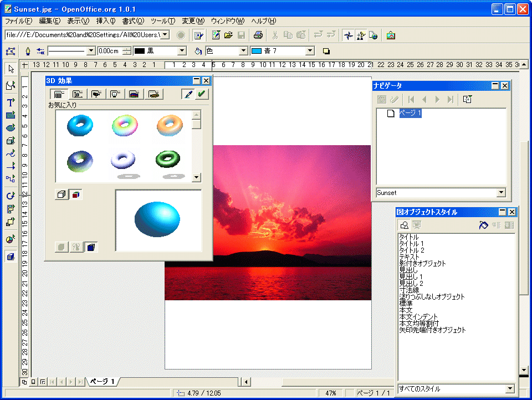Click the eyedropper Update button in 3D 効果
Screen dimensions: 532x400
point(188,94)
